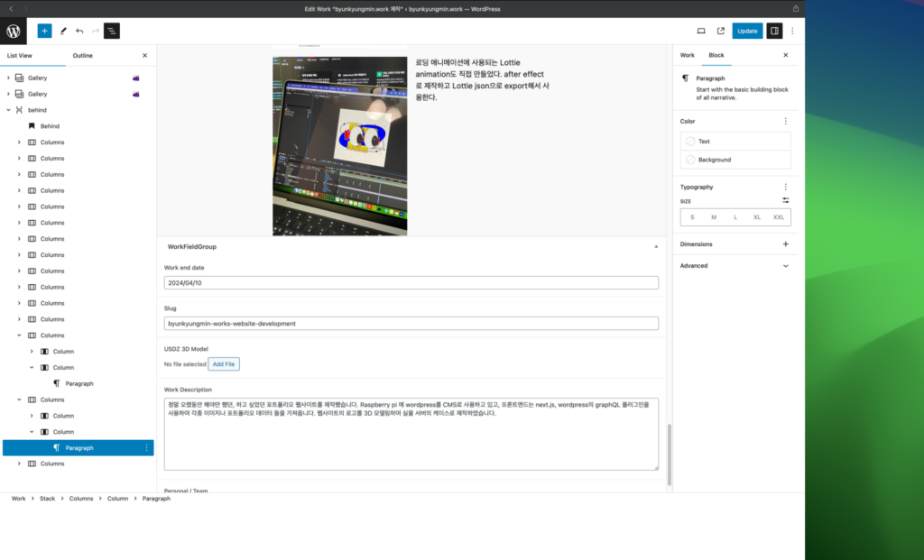The width and height of the screenshot is (924, 560).
Task: Expand the Advanced panel
Action: click(x=785, y=266)
